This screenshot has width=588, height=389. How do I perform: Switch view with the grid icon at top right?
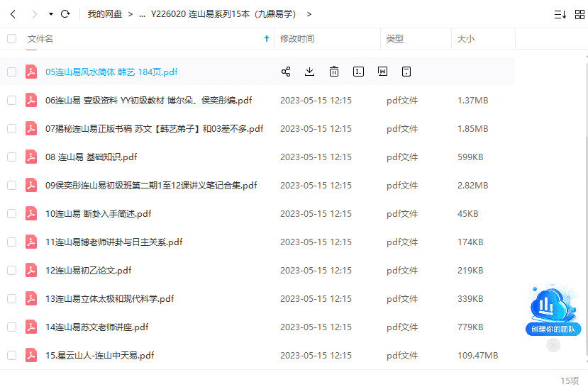pyautogui.click(x=578, y=14)
